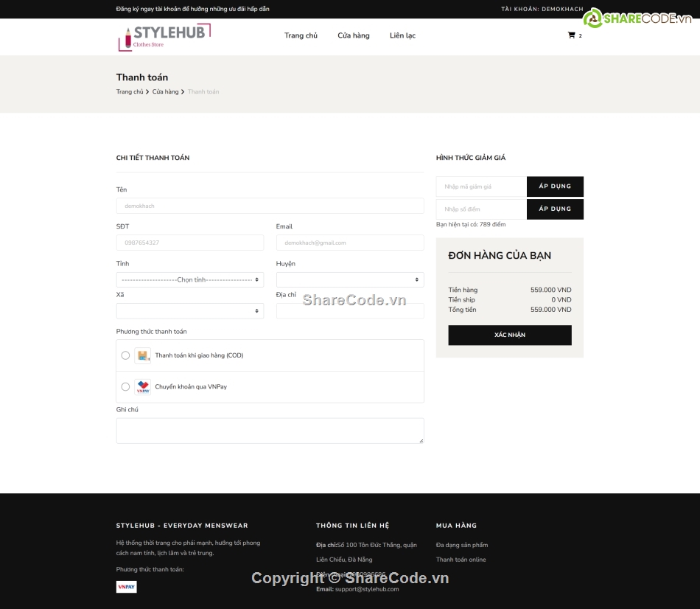
Task: Open Cửa hàng in the navigation menu
Action: 354,35
